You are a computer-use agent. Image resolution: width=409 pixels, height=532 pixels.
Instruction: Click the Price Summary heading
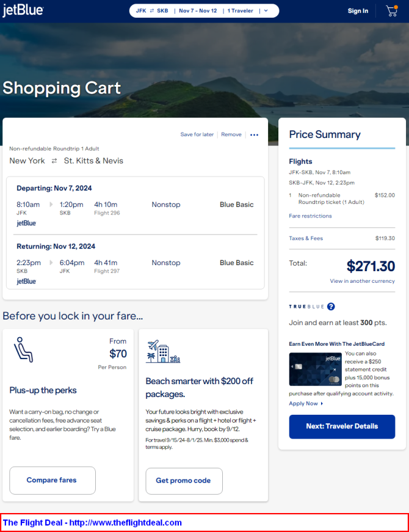(325, 134)
